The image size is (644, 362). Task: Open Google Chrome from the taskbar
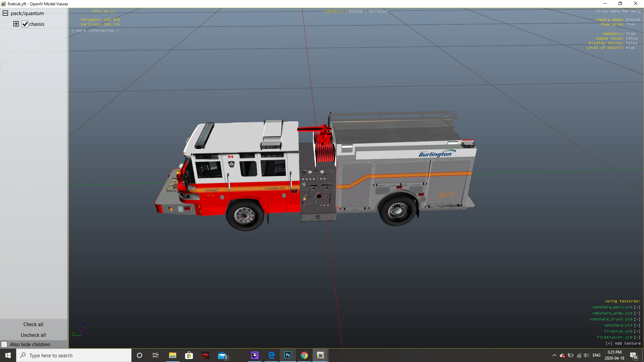304,355
